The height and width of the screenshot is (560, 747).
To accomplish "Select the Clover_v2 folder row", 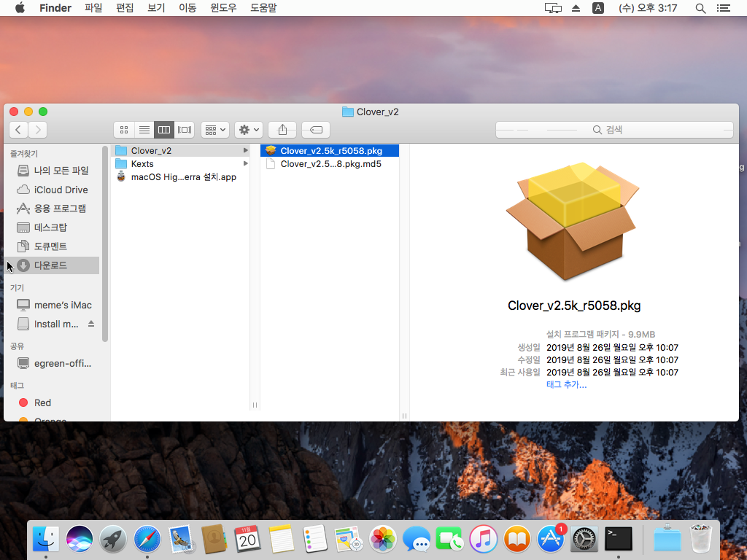I will coord(181,150).
